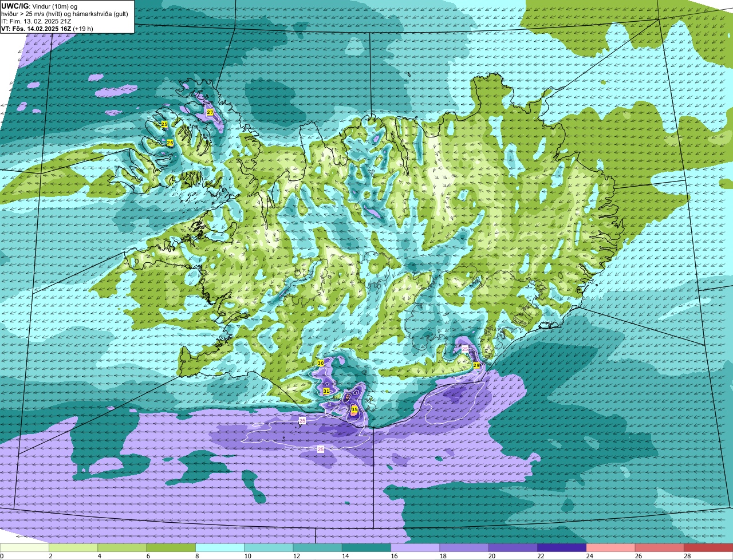Select the light pink 24–26 scale segment
The height and width of the screenshot is (560, 733).
[611, 547]
